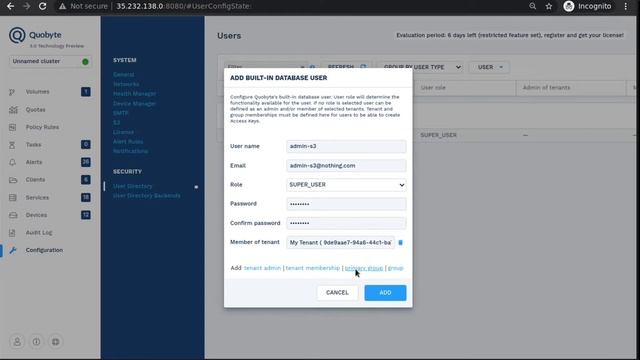Click the Password input field
The width and height of the screenshot is (640, 360).
(x=346, y=204)
